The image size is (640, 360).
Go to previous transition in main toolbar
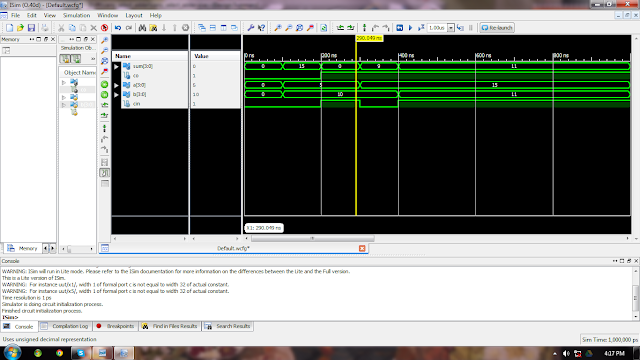[340, 28]
